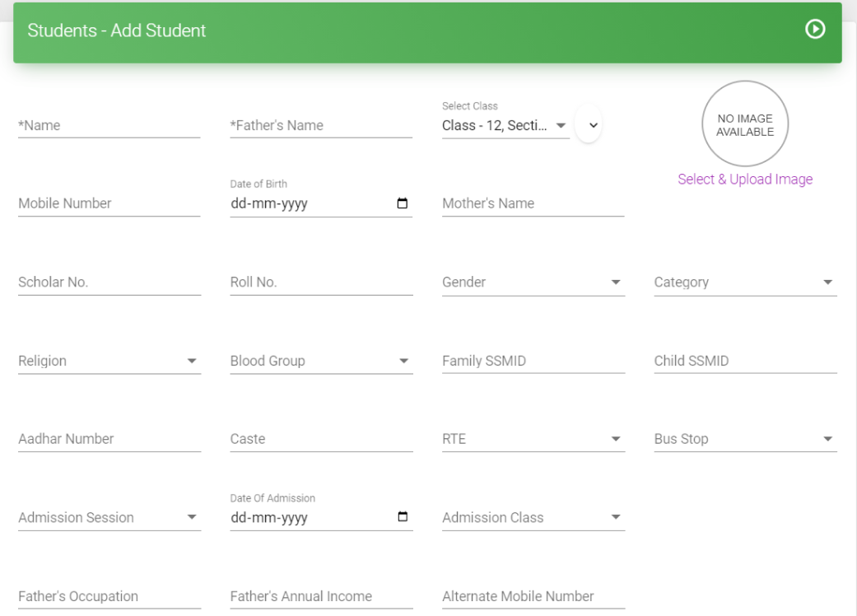This screenshot has width=857, height=616.
Task: Click the Roll No. field
Action: point(321,282)
